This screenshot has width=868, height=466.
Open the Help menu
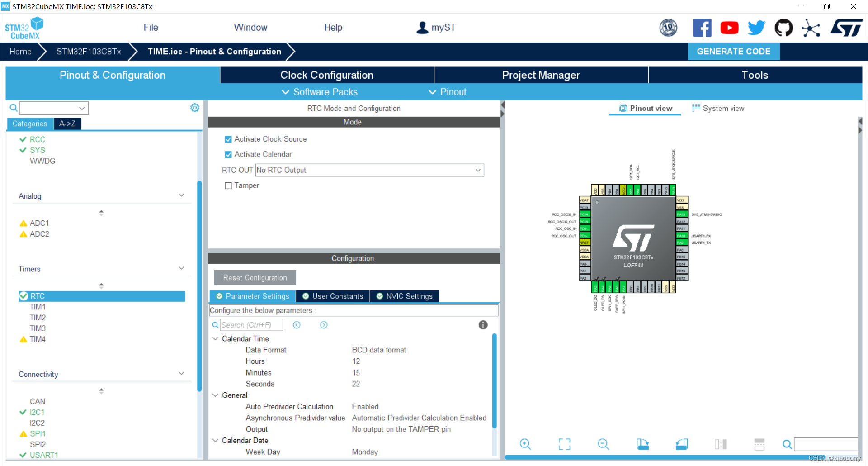(333, 28)
